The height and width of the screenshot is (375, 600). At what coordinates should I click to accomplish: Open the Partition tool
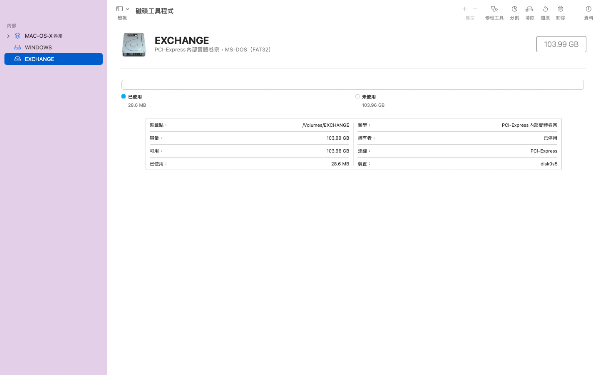(x=514, y=12)
